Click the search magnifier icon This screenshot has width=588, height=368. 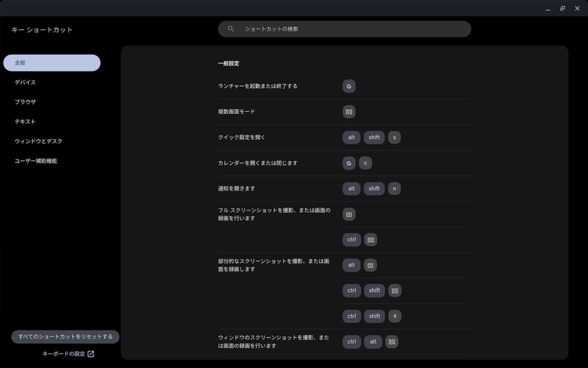coord(231,29)
